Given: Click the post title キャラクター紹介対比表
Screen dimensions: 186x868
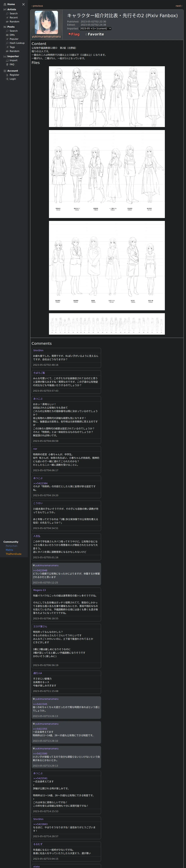Looking at the screenshot, I should tap(122, 15).
